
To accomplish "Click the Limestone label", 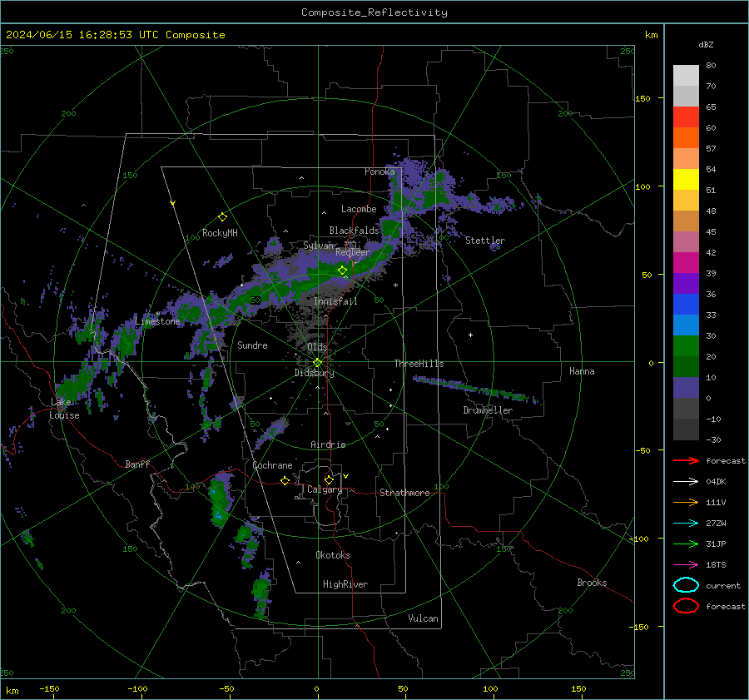I will pyautogui.click(x=157, y=321).
